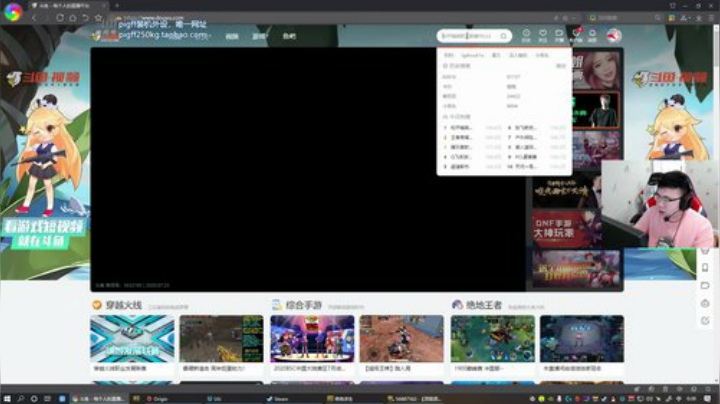
Task: Open the bottom thumbnail in the player sidebar
Action: [x=576, y=269]
